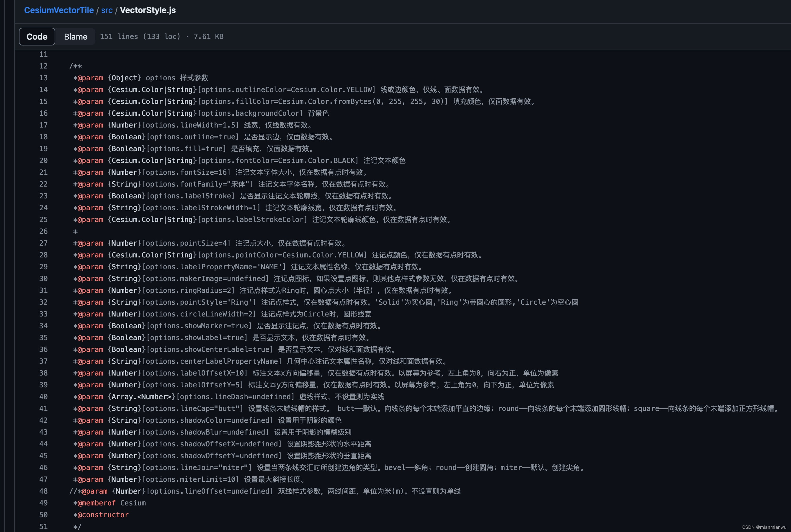Click line number 26 in the gutter
Screen dimensions: 791x532
click(43, 231)
